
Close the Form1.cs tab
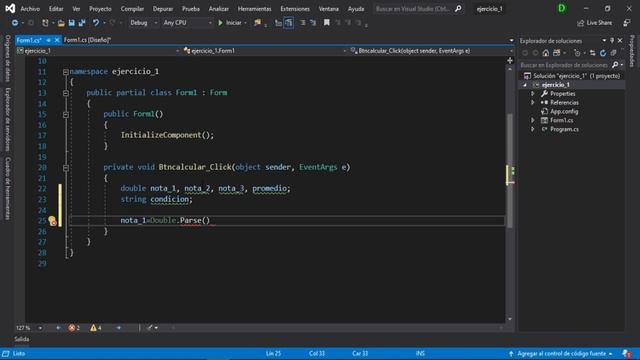click(57, 40)
